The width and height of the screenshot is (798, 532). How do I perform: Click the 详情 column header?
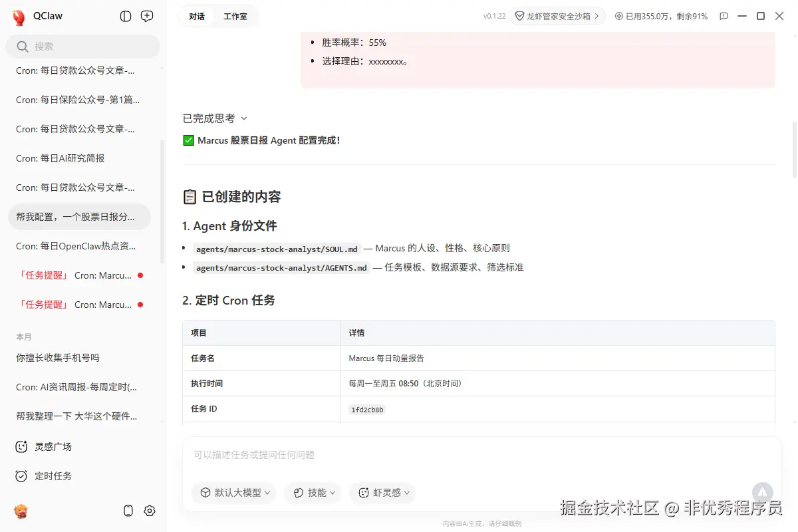point(356,332)
